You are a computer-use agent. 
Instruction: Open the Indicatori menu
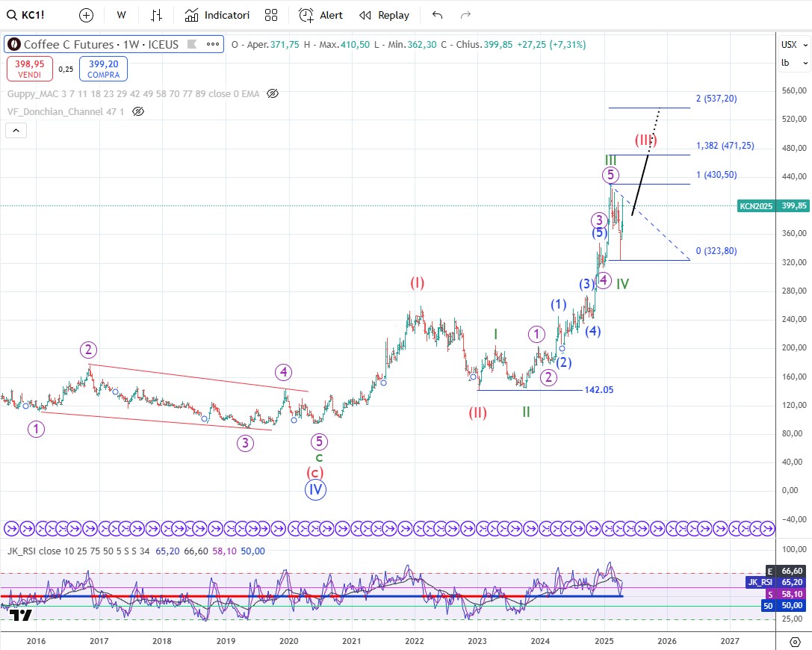coord(217,15)
